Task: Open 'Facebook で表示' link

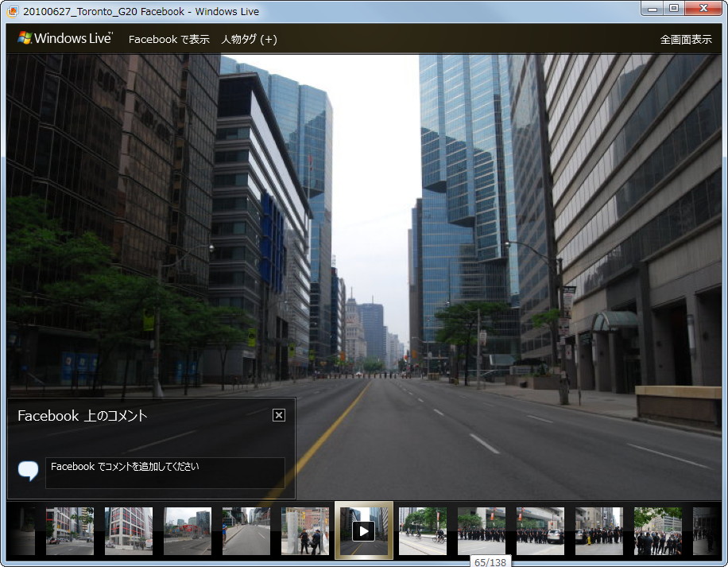Action: point(169,40)
